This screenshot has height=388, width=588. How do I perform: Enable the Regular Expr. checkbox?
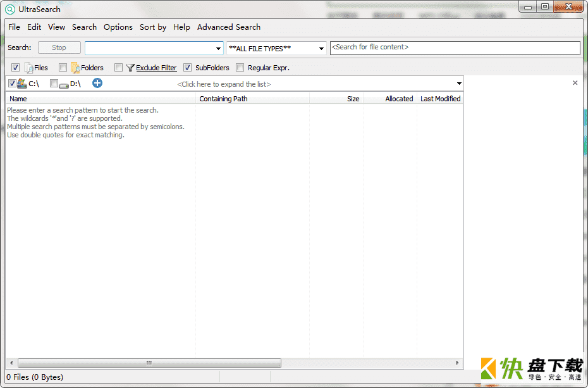(x=240, y=68)
